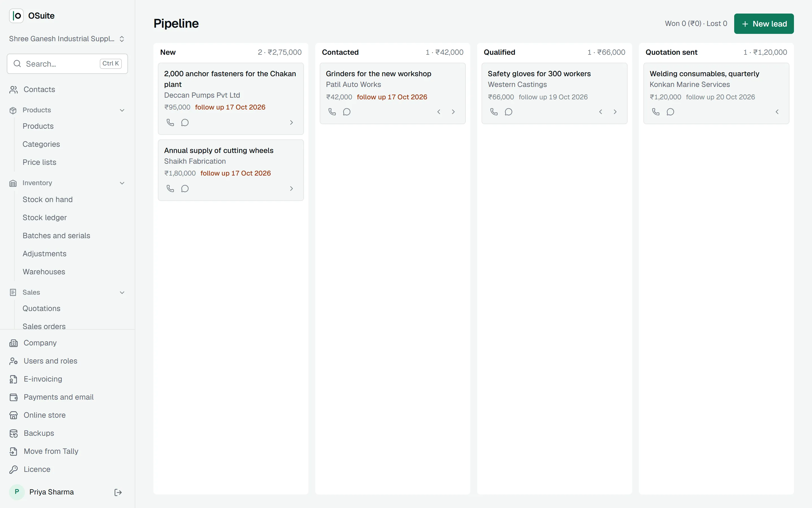Open Contacts in the sidebar

click(67, 90)
